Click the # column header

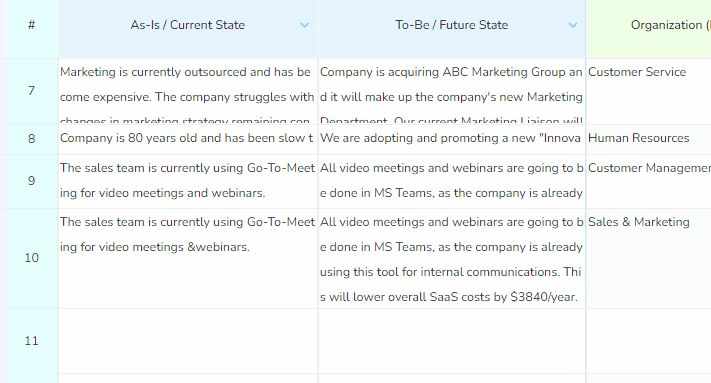tap(31, 25)
